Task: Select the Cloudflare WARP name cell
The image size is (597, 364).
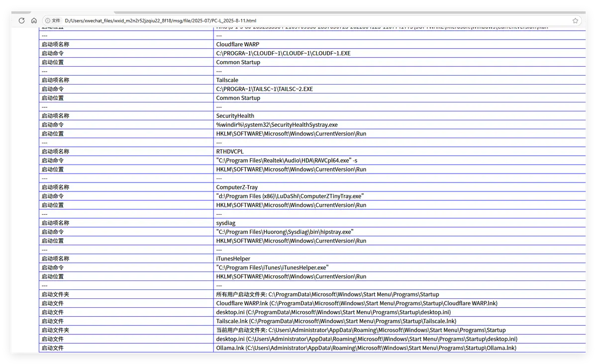Action: pyautogui.click(x=399, y=44)
